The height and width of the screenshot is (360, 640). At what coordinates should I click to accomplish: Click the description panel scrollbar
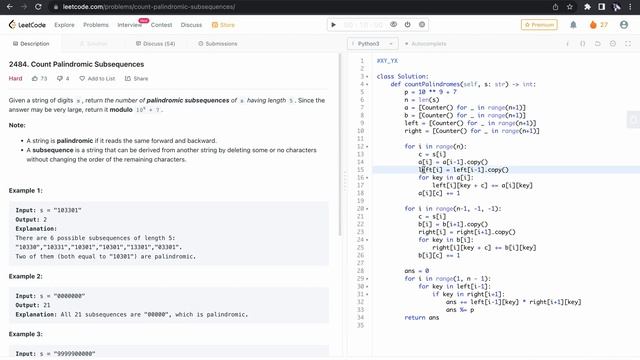(340, 145)
